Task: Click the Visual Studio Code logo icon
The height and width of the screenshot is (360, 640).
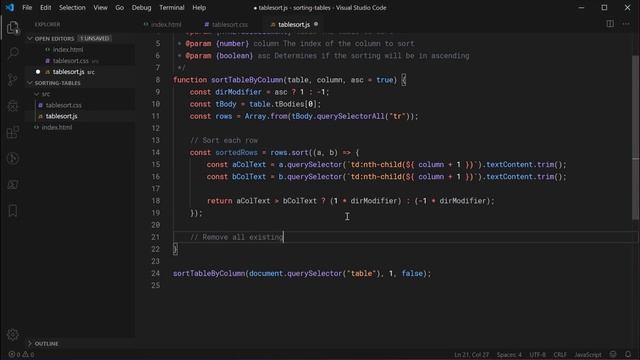Action: (x=9, y=7)
